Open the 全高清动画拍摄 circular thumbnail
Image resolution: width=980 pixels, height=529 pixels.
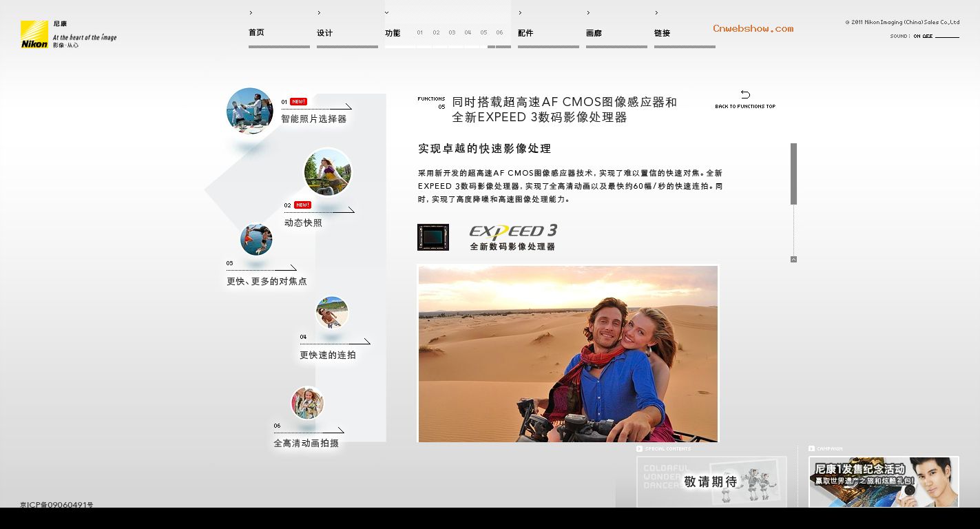click(307, 403)
